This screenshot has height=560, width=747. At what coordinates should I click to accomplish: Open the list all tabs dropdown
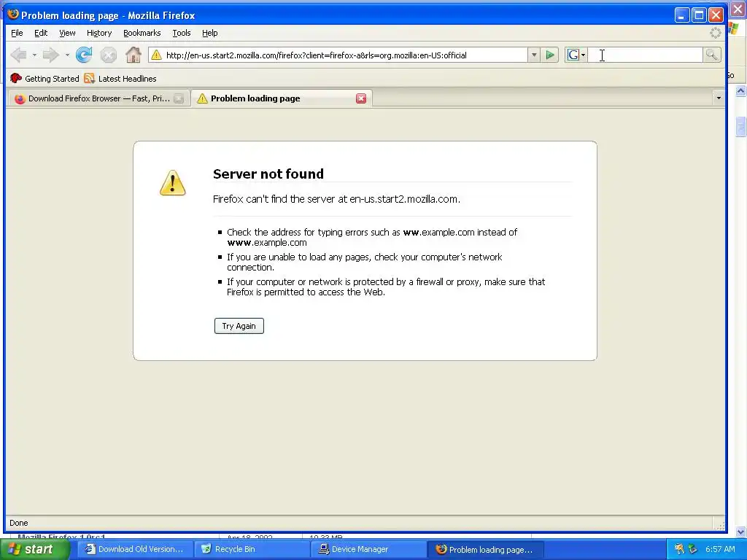(719, 98)
